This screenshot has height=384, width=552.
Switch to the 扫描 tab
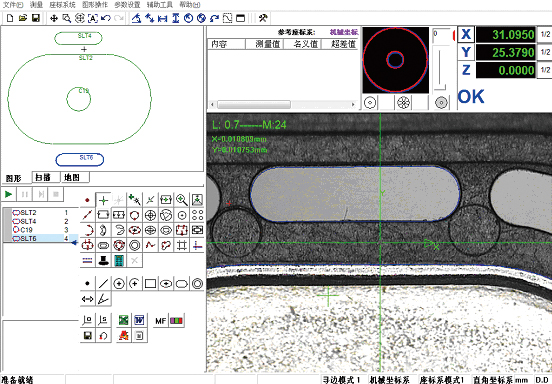(43, 177)
